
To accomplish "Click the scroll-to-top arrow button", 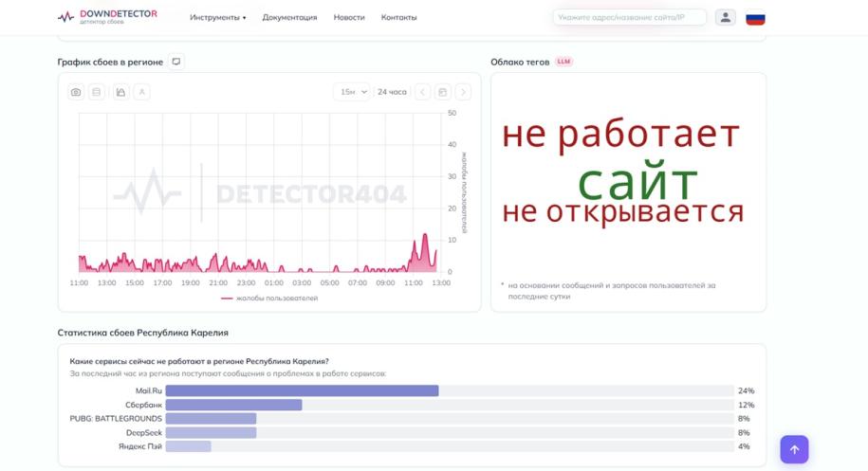I will click(x=794, y=449).
